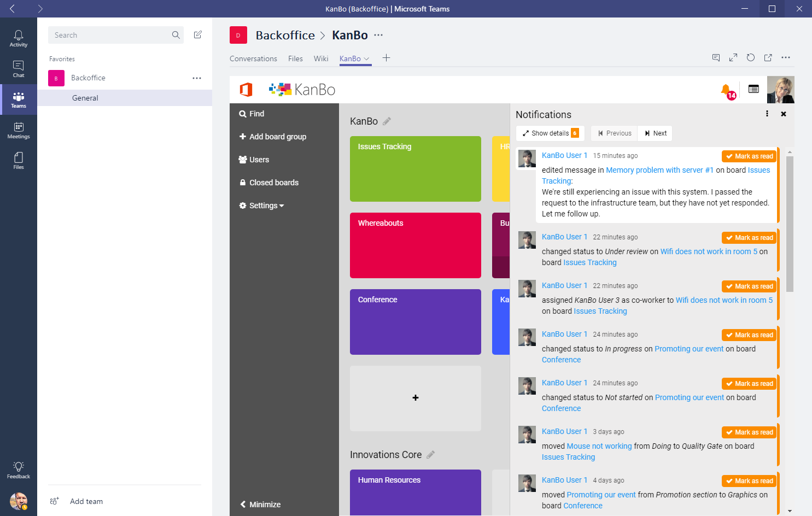Click the Backoffice team D avatar
812x516 pixels.
[238, 35]
